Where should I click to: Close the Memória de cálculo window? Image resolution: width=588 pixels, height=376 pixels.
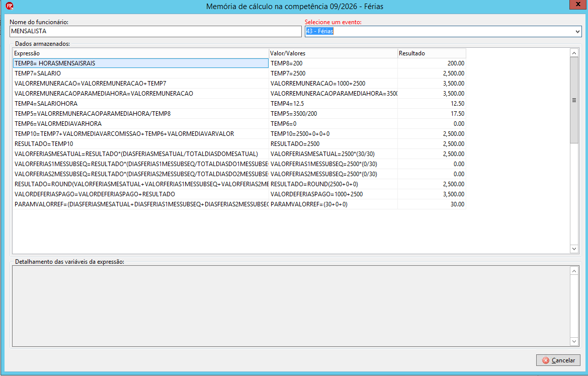(x=578, y=4)
